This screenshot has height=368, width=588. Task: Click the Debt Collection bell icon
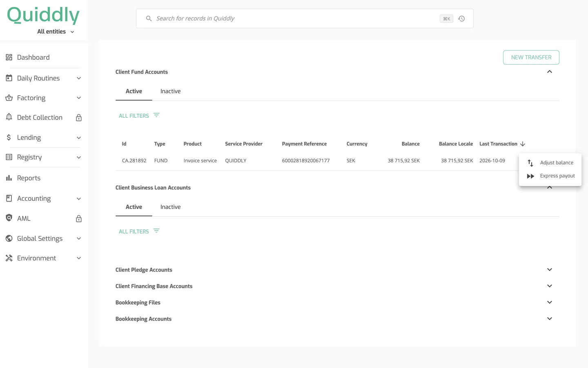[9, 117]
